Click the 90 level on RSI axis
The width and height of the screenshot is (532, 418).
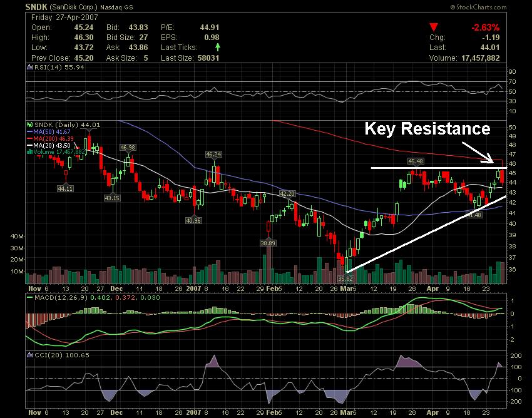point(513,71)
